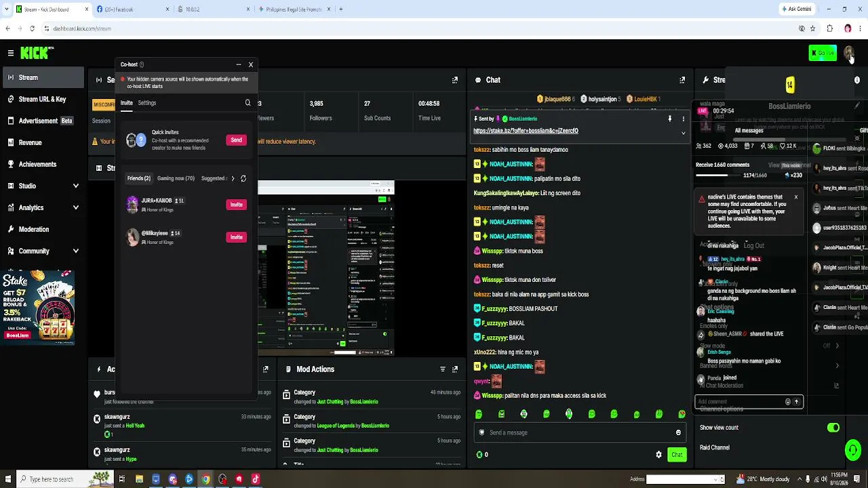Switch to Gaming now (70) tab
The width and height of the screenshot is (868, 488).
[x=176, y=178]
